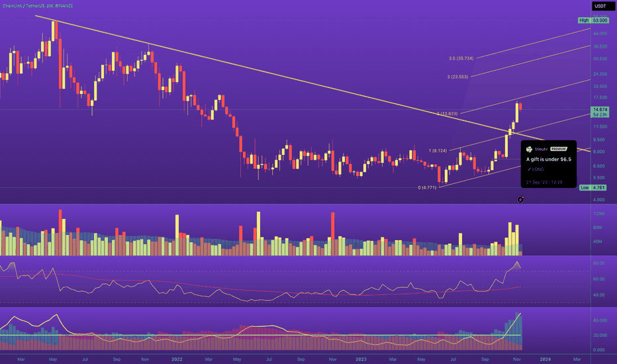Click the Jul label left of 2022
The height and width of the screenshot is (364, 617).
click(85, 359)
